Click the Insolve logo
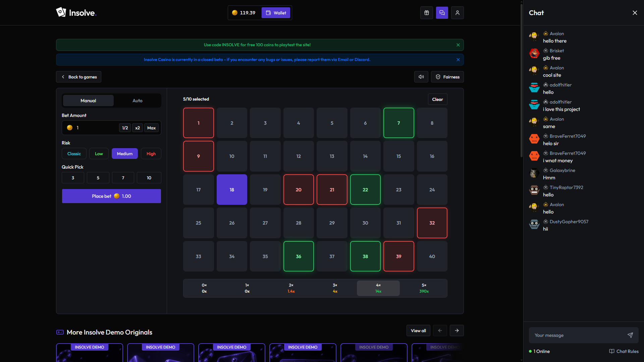Viewport: 644px width, 362px height. [x=76, y=13]
